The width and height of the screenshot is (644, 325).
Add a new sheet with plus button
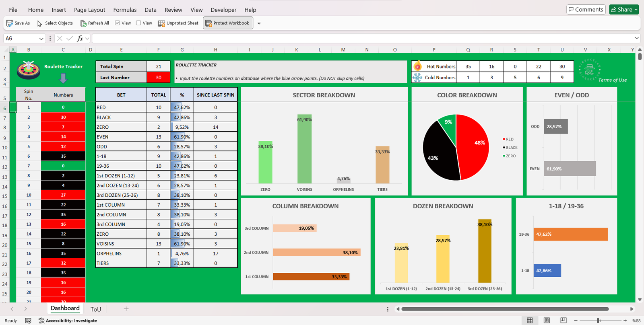point(126,309)
